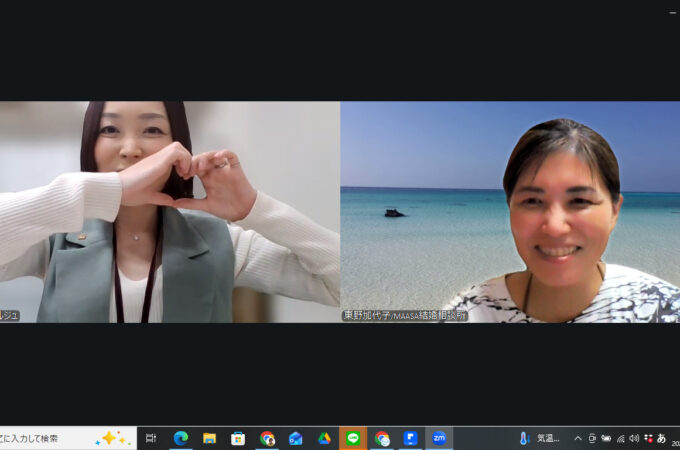Toggle the volume speaker icon in the tray
This screenshot has width=680, height=450.
[x=634, y=438]
